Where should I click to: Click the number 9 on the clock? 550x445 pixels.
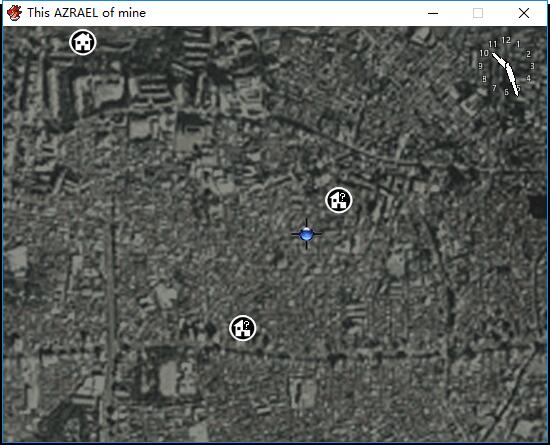pyautogui.click(x=481, y=66)
